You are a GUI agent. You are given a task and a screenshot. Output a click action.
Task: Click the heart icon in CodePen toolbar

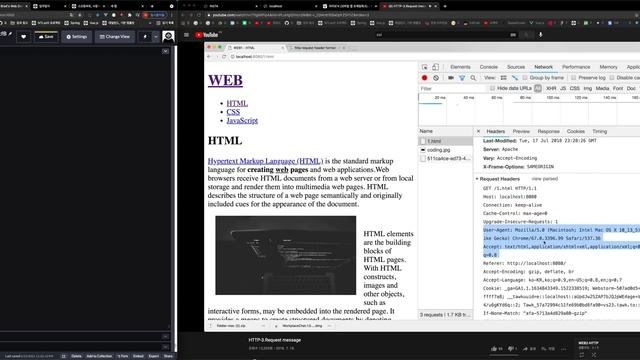[24, 37]
